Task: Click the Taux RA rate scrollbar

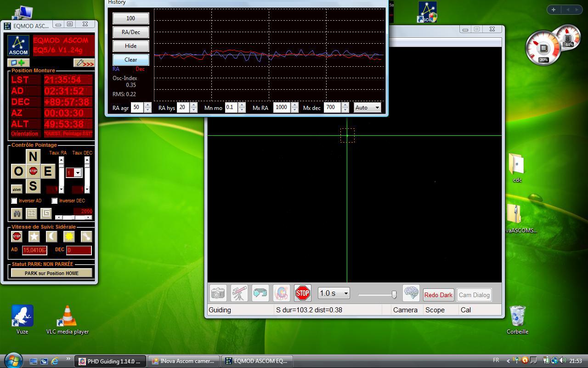Action: pyautogui.click(x=61, y=175)
